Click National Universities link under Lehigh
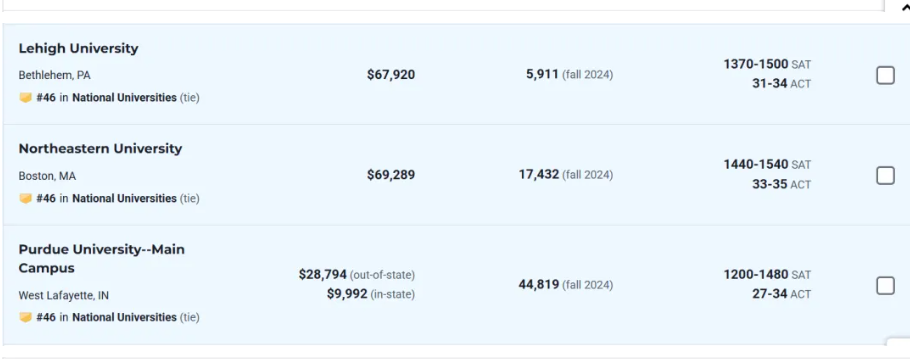Viewport: 910px width, 364px height. 124,98
